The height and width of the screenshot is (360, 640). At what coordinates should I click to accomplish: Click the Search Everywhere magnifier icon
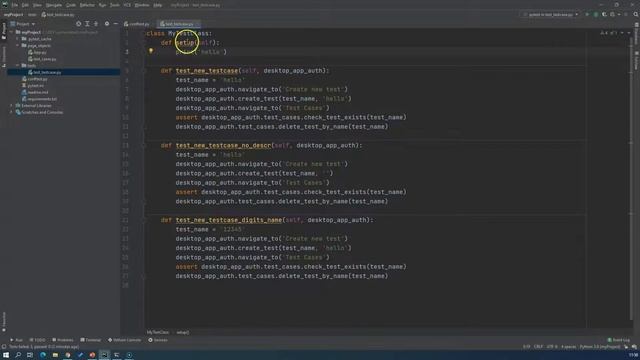636,15
